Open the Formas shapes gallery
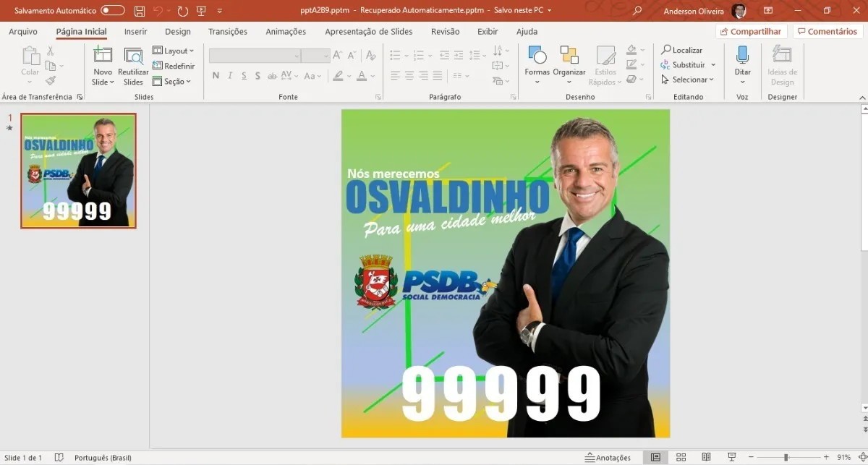 coord(537,66)
